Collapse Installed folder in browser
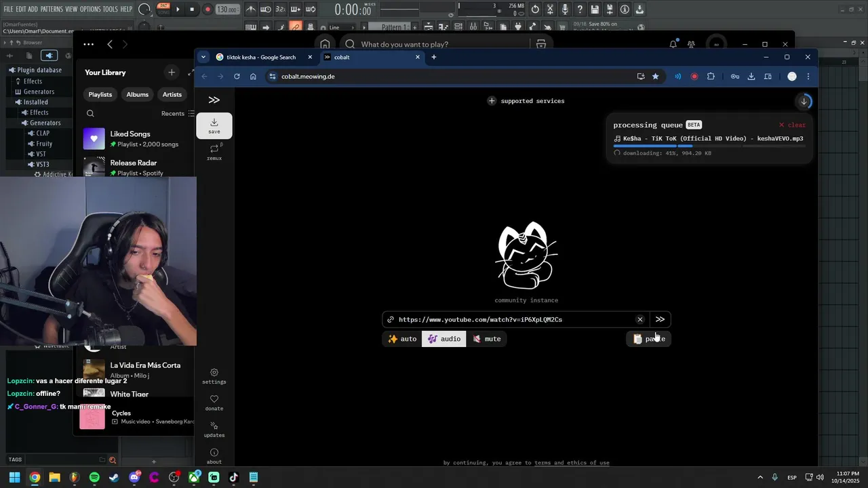Image resolution: width=868 pixels, height=488 pixels. (x=31, y=102)
